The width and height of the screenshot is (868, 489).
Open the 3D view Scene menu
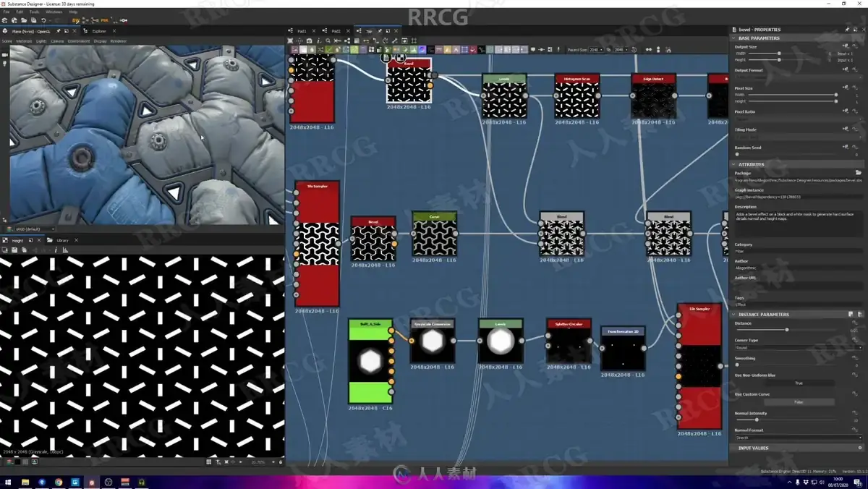(7, 41)
